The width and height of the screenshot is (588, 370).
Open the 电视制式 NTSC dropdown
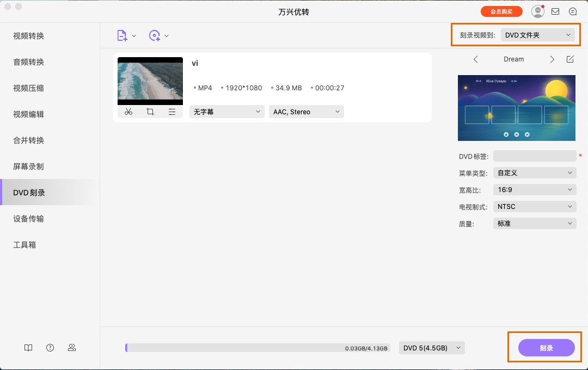(535, 207)
